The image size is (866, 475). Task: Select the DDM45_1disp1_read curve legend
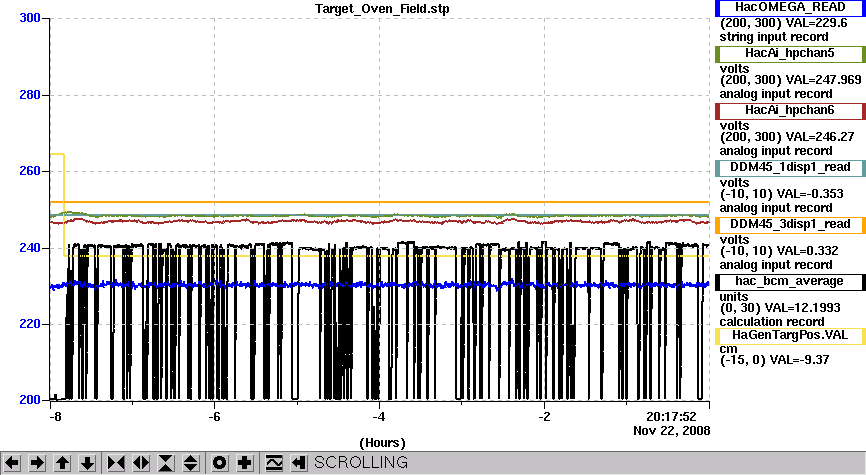coord(790,168)
